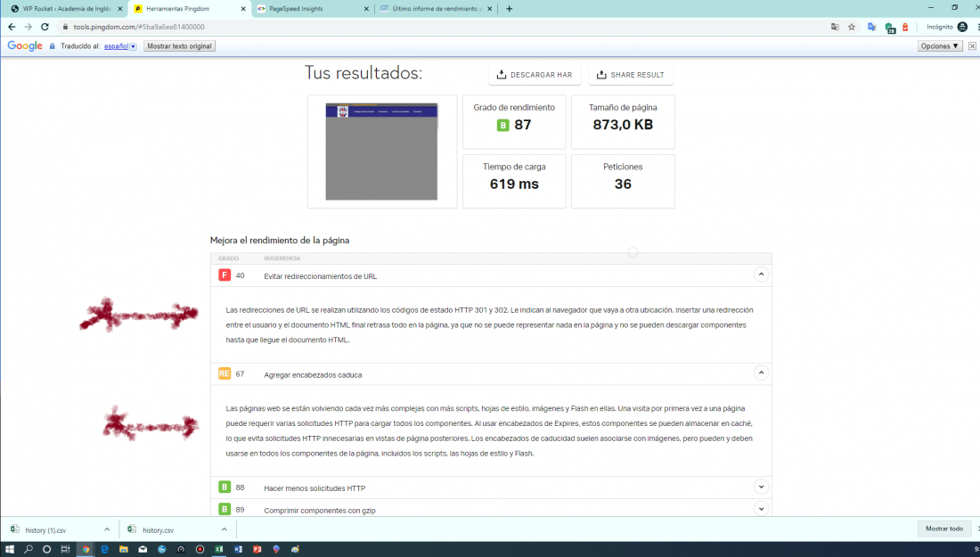
Task: Open the green extension with the 28 badge
Action: tap(890, 28)
